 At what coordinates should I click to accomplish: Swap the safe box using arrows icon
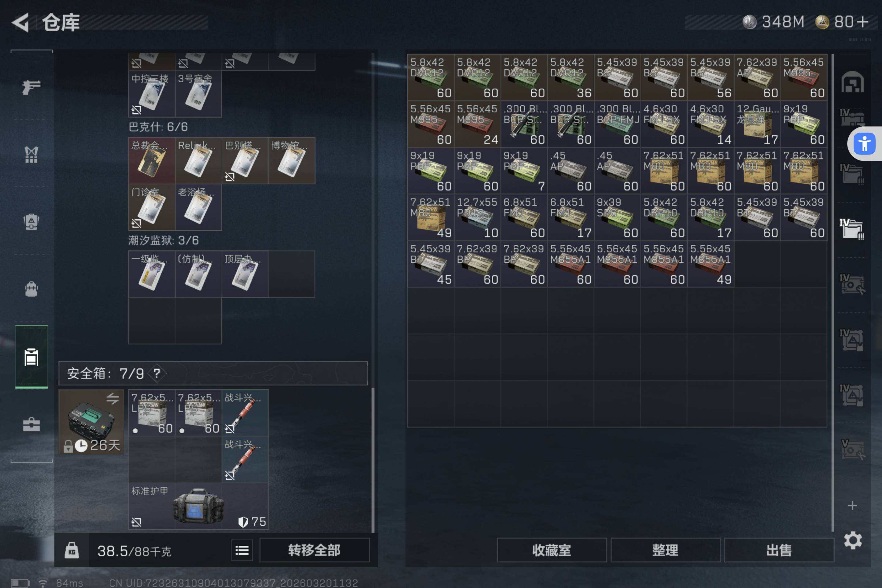(112, 398)
